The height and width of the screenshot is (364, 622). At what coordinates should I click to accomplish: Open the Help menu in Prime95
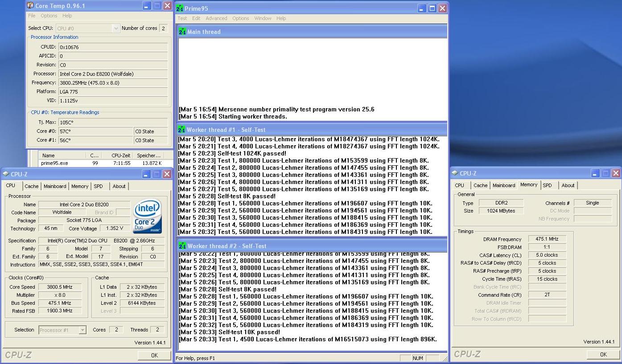pos(281,18)
